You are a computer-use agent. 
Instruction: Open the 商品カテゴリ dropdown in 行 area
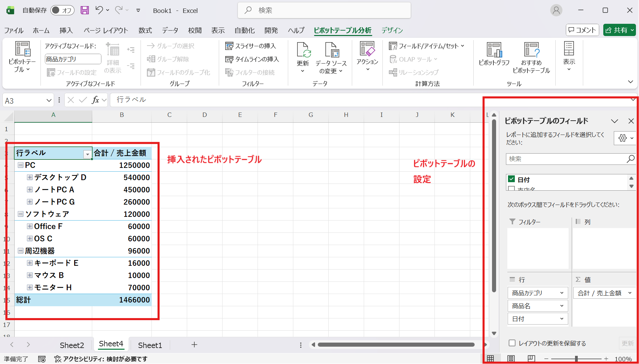coord(562,293)
